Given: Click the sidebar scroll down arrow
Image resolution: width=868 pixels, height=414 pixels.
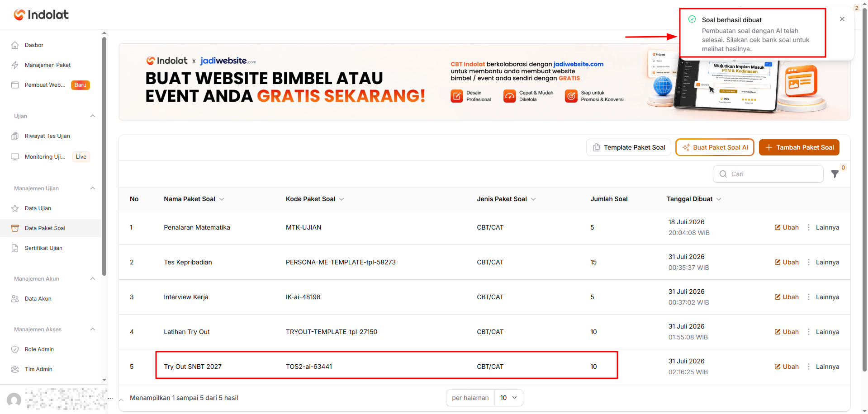Looking at the screenshot, I should pos(104,380).
